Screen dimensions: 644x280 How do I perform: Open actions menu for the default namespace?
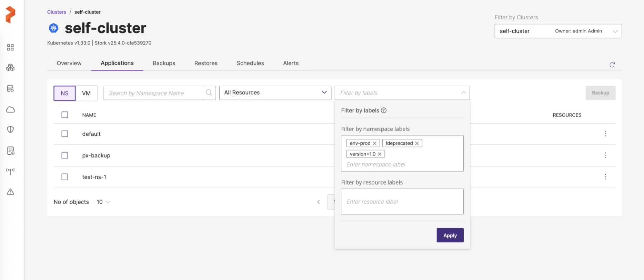(605, 134)
